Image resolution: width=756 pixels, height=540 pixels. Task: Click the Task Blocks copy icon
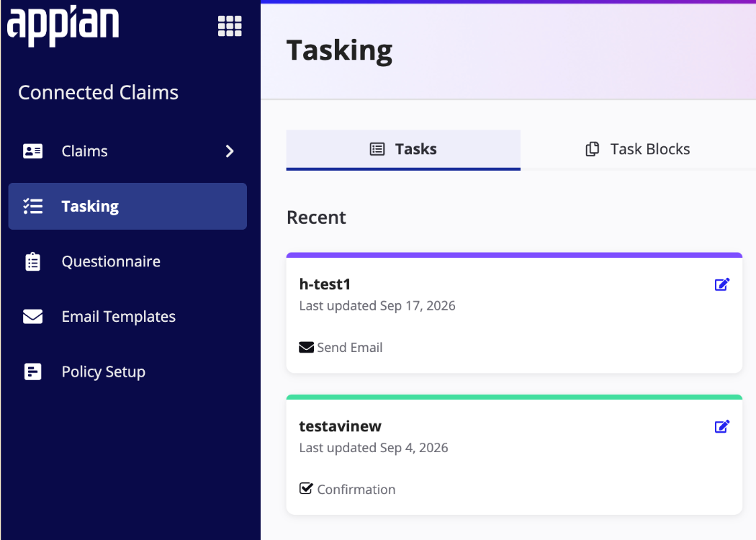(x=592, y=149)
